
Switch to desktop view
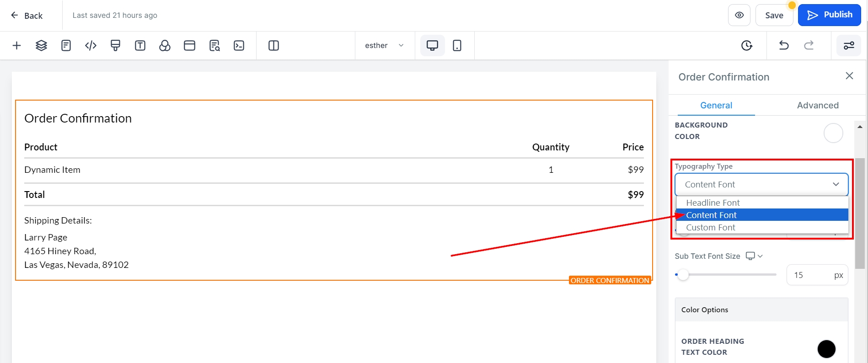coord(432,45)
